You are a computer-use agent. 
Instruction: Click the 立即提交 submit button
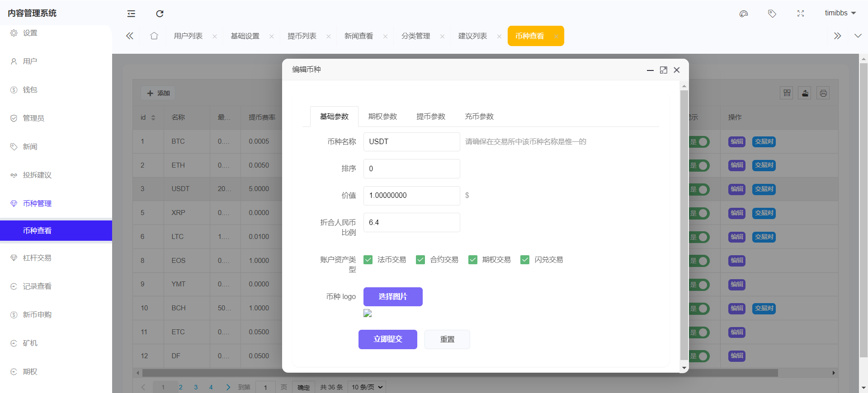[x=387, y=339]
